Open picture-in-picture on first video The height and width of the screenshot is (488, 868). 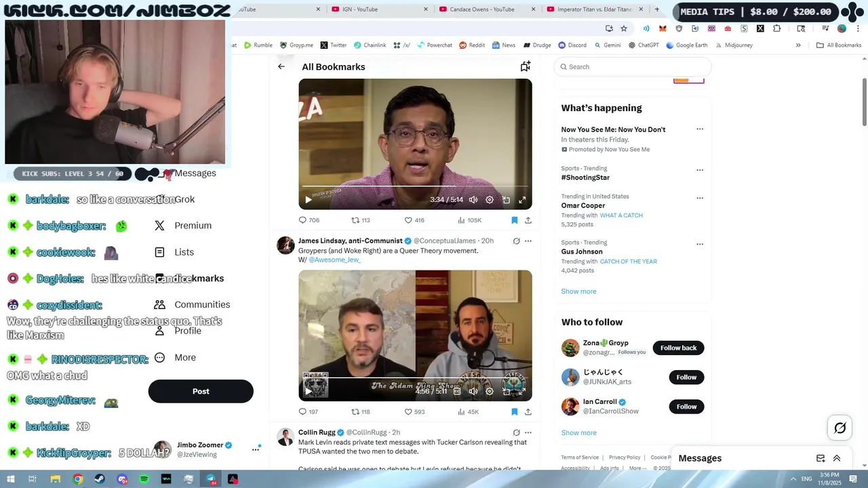pyautogui.click(x=506, y=200)
